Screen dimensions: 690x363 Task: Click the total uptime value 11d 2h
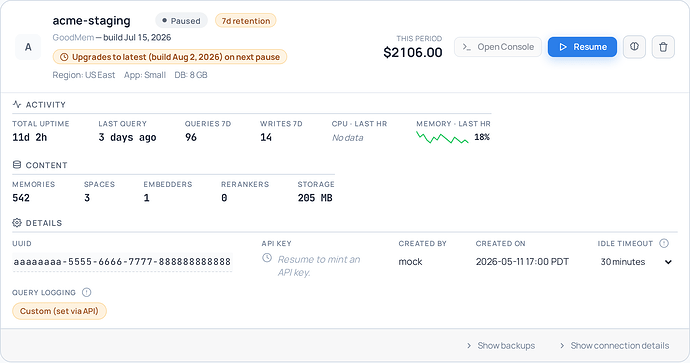29,137
